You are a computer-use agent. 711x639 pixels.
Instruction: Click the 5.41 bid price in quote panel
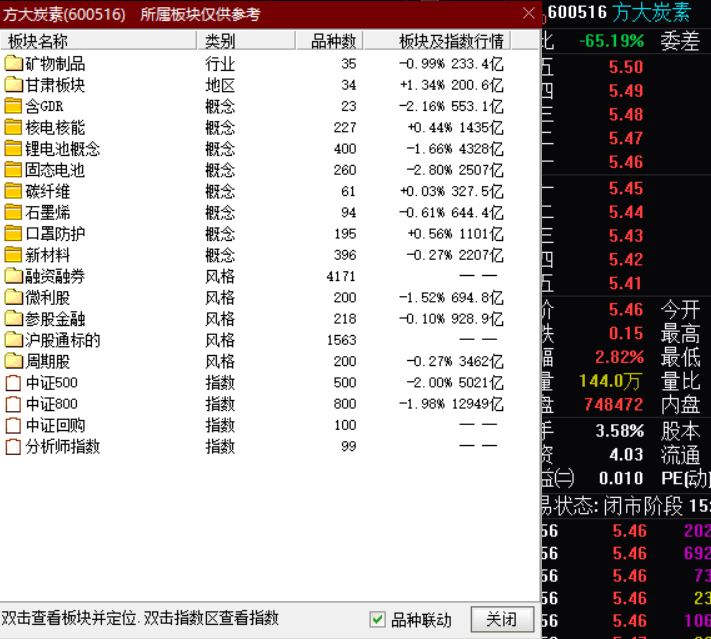click(x=626, y=284)
